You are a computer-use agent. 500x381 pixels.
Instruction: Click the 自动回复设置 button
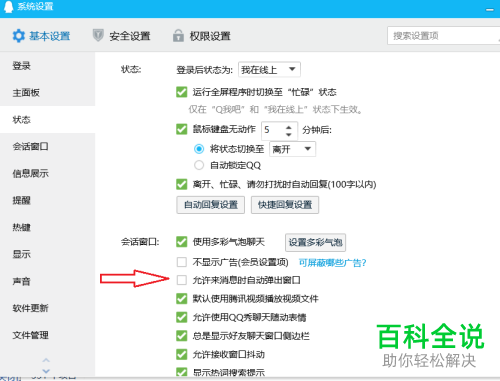pyautogui.click(x=211, y=205)
